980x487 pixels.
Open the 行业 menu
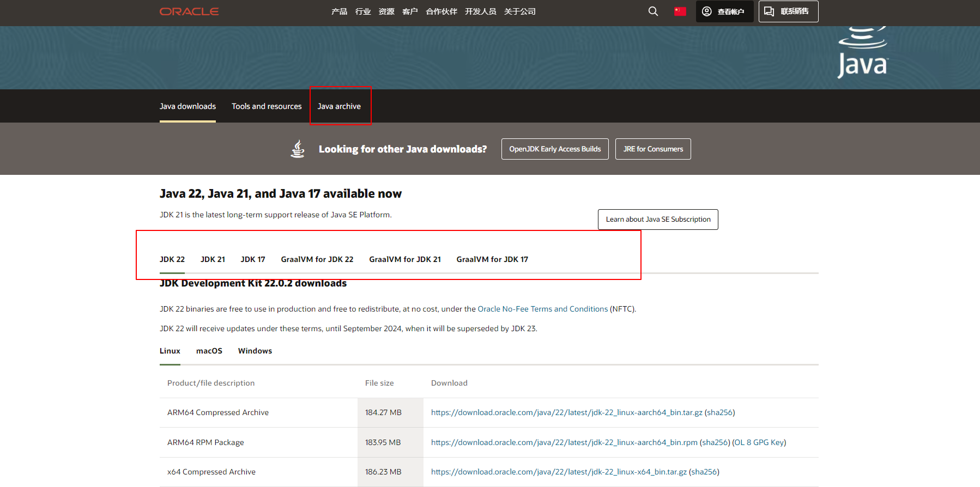(x=363, y=11)
